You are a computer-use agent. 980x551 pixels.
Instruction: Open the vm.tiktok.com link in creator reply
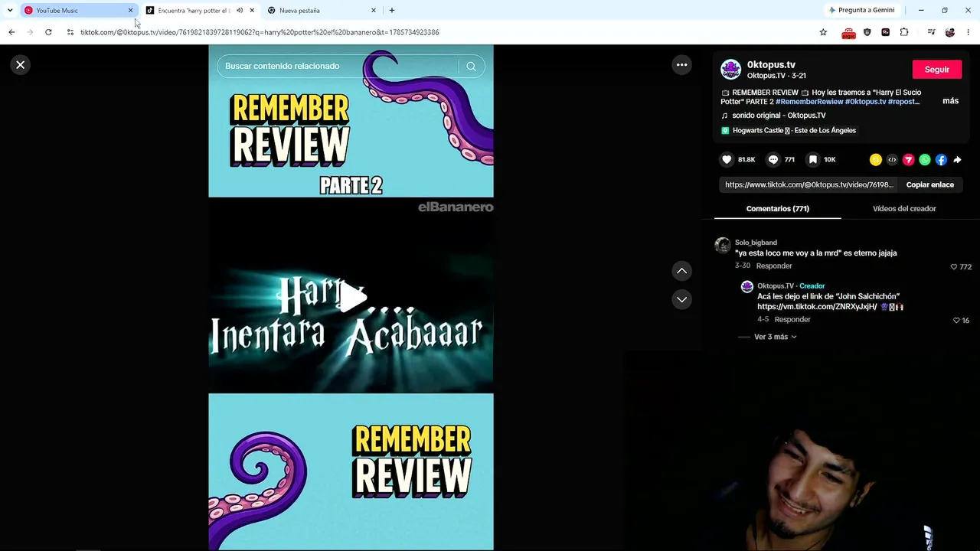click(x=817, y=307)
